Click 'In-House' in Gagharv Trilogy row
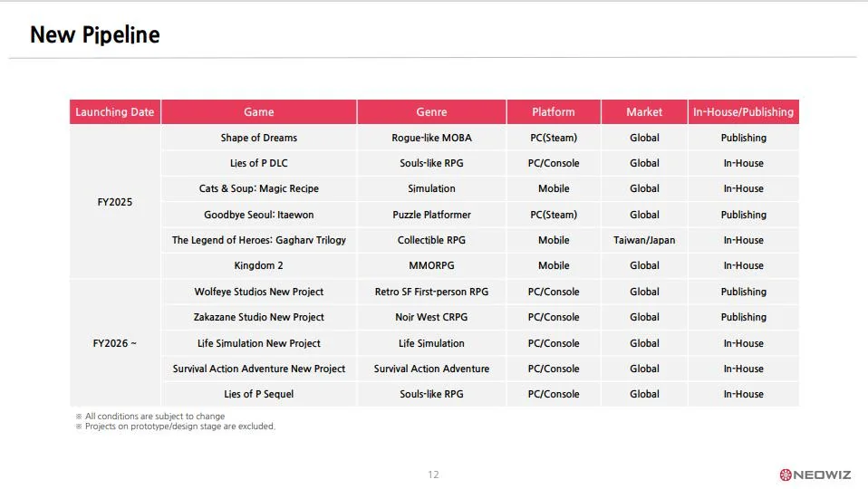The image size is (868, 489). point(743,240)
